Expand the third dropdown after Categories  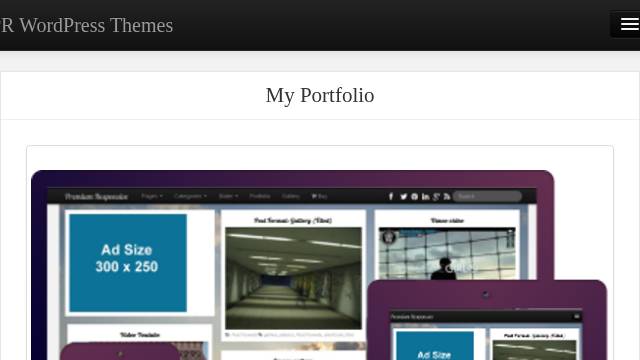228,196
